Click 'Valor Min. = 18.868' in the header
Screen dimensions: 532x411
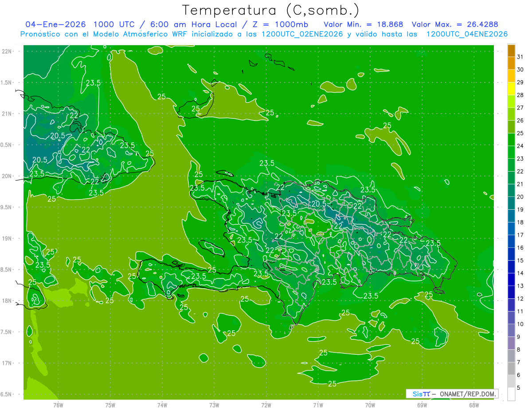(363, 24)
